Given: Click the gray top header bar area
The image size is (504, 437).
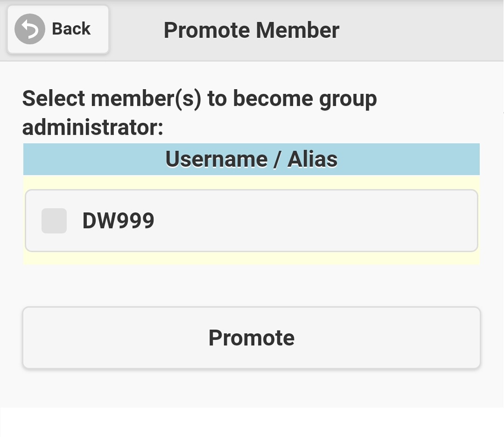Looking at the screenshot, I should (x=420, y=30).
